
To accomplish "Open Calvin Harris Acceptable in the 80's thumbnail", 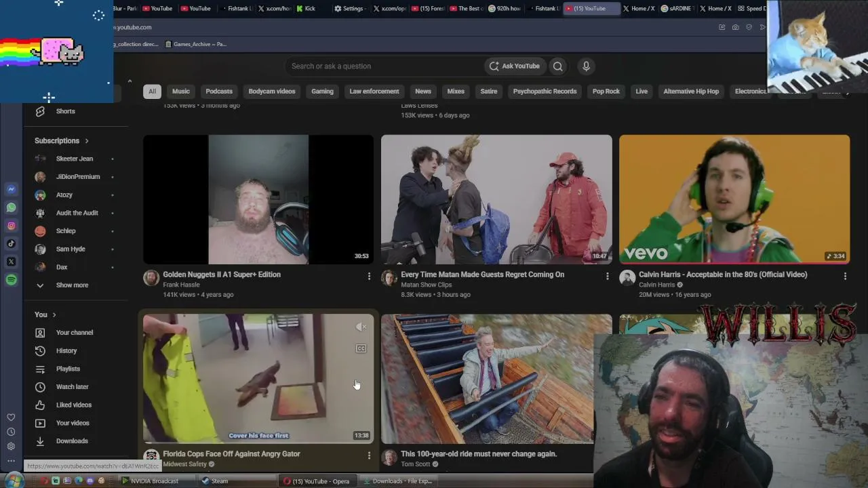I will [x=734, y=199].
